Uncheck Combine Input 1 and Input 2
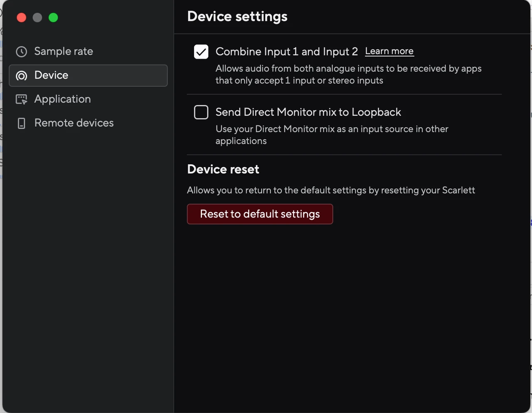 point(201,52)
